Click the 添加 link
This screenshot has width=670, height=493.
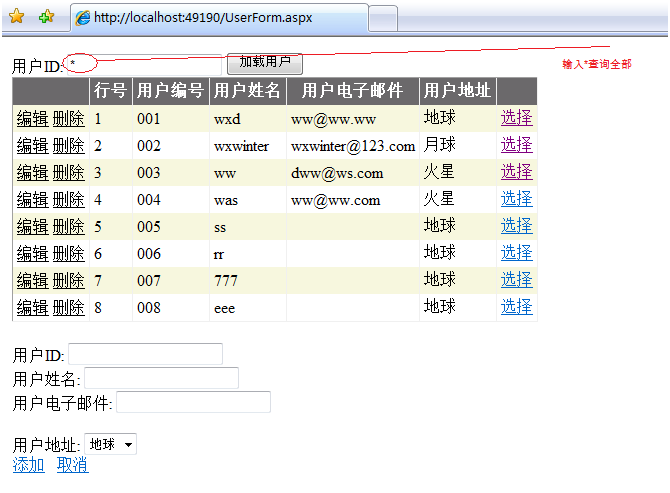point(29,465)
